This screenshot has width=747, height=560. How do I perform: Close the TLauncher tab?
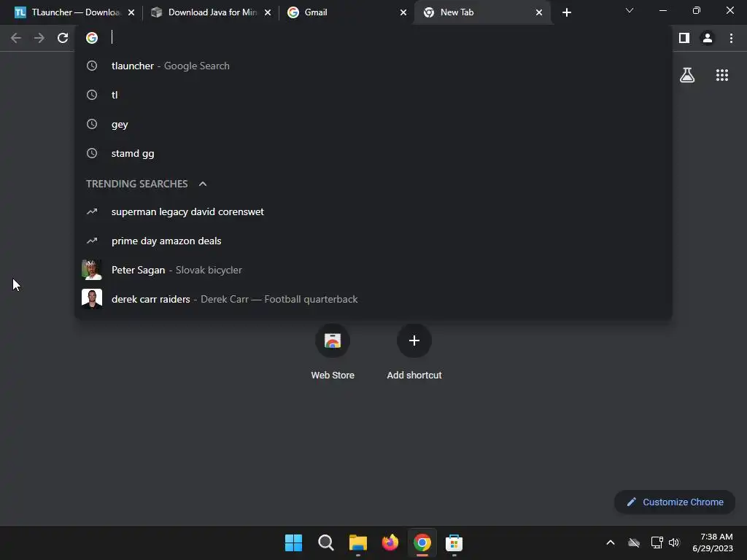tap(131, 12)
